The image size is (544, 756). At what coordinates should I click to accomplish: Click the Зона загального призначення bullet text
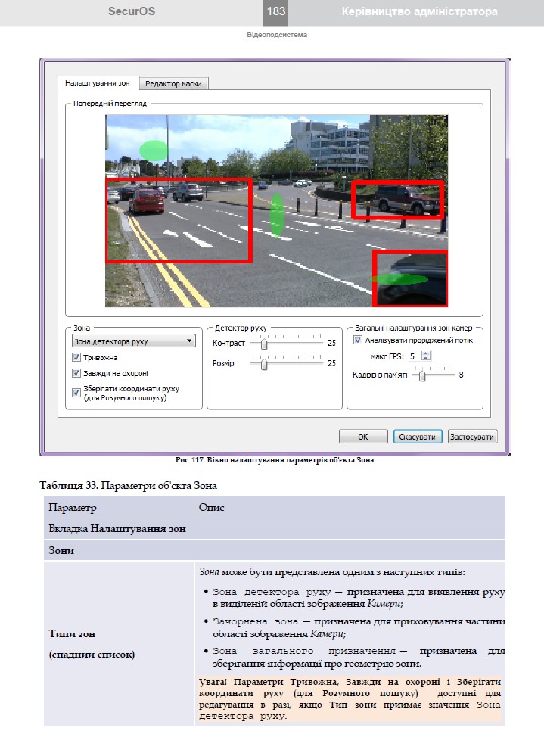(359, 657)
